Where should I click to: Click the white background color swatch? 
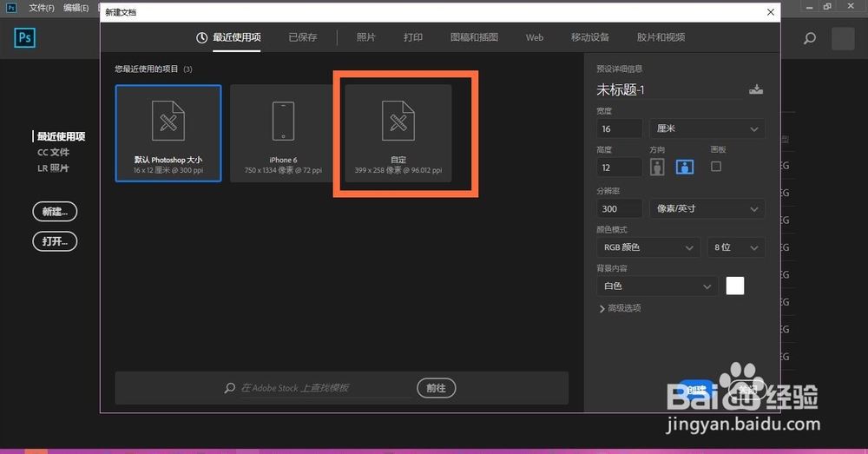pos(735,286)
